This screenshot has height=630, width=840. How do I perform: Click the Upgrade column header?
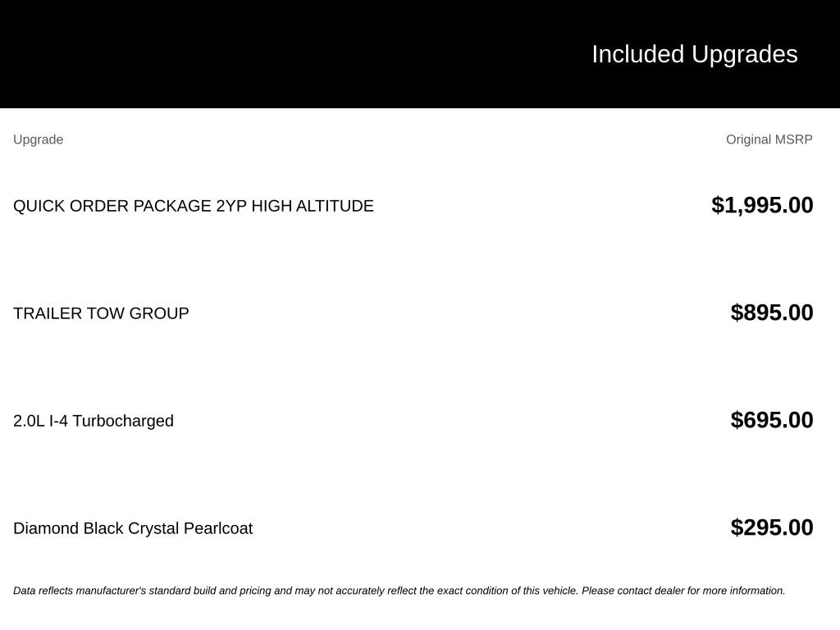point(38,139)
